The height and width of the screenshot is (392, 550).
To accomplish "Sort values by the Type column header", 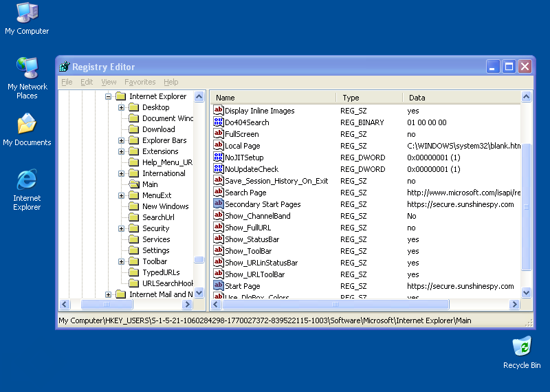I will [369, 98].
